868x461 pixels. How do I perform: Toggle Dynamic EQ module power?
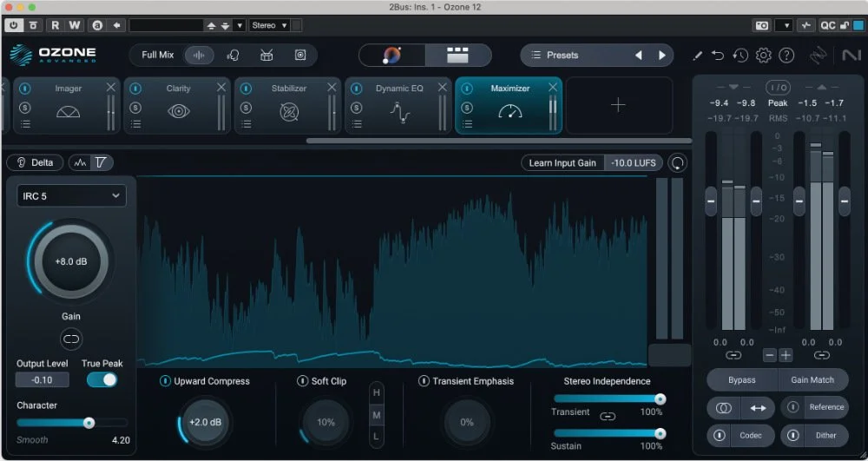point(357,89)
